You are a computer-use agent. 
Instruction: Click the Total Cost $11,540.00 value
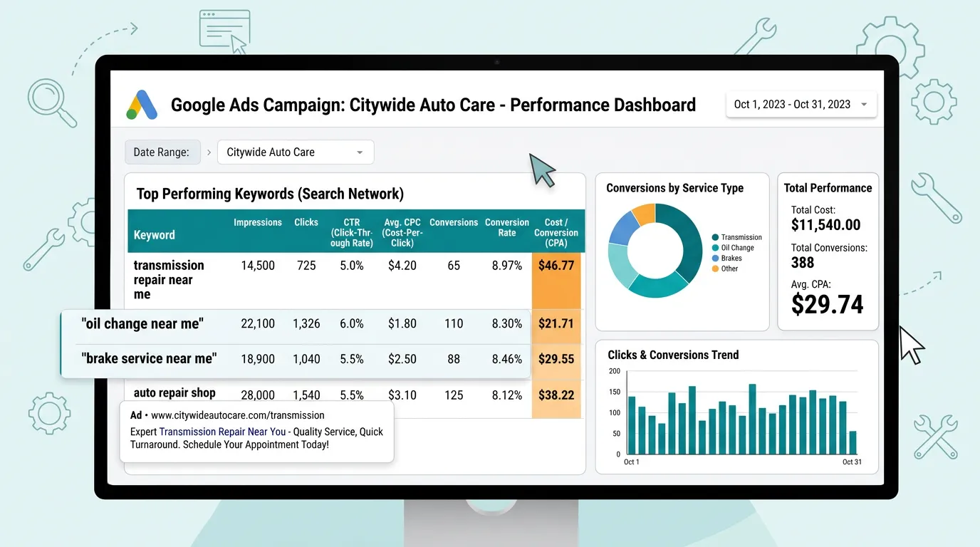pos(826,225)
